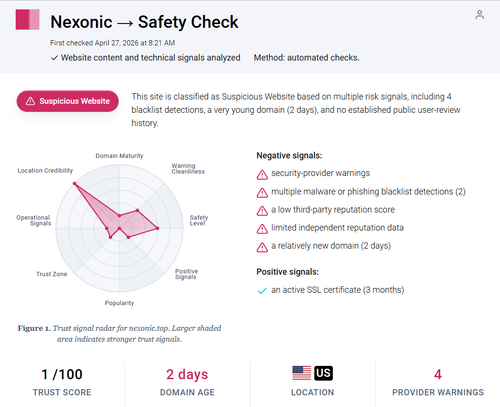Viewport: 500px width, 407px height.
Task: Click the 4 Provider Warnings count
Action: [438, 374]
